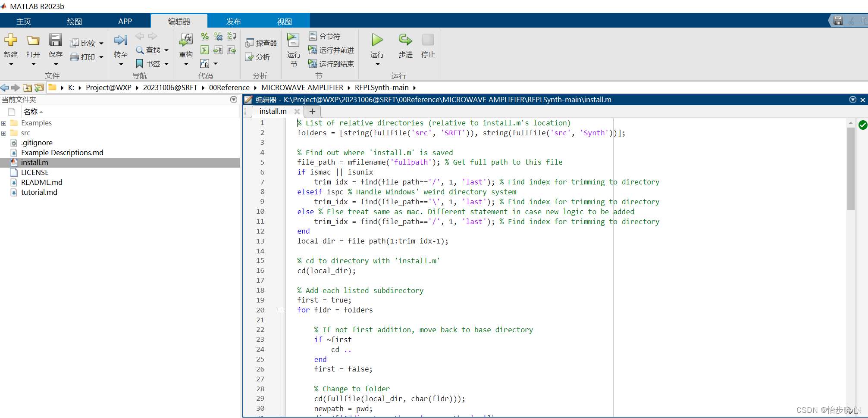Switch to the 绘图 tab
868x418 pixels.
75,21
